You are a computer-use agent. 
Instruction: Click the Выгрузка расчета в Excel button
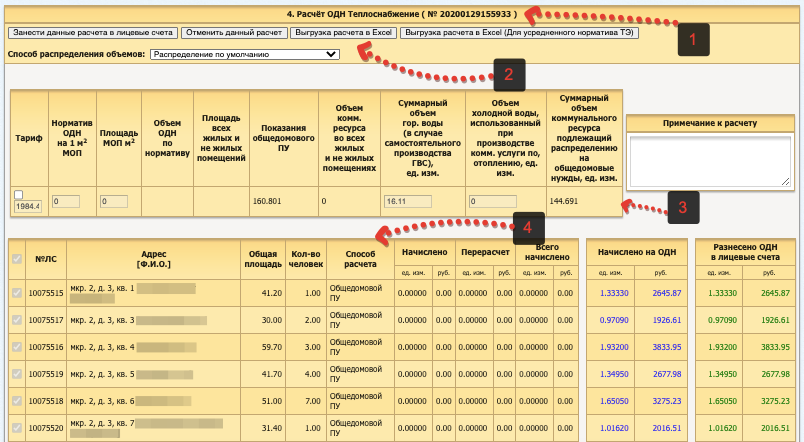343,33
